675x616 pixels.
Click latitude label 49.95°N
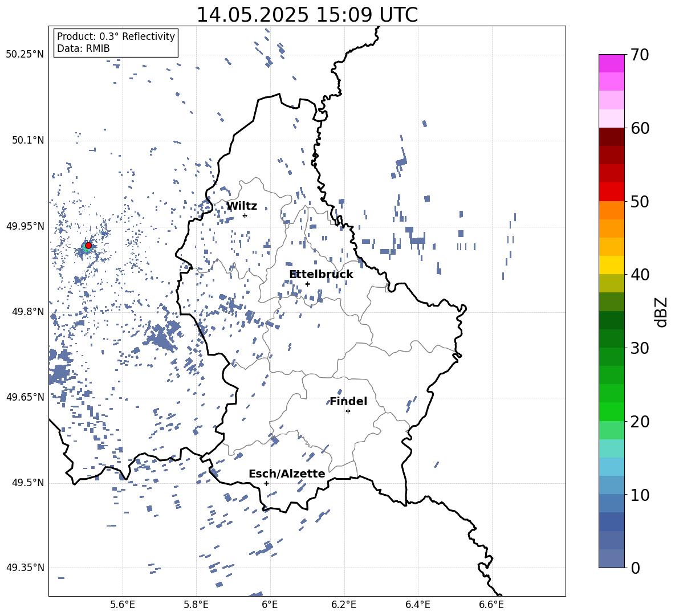coord(25,226)
